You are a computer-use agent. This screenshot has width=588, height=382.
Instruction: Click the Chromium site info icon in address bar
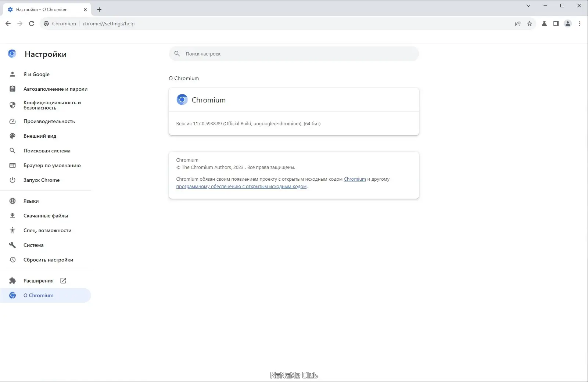(46, 24)
